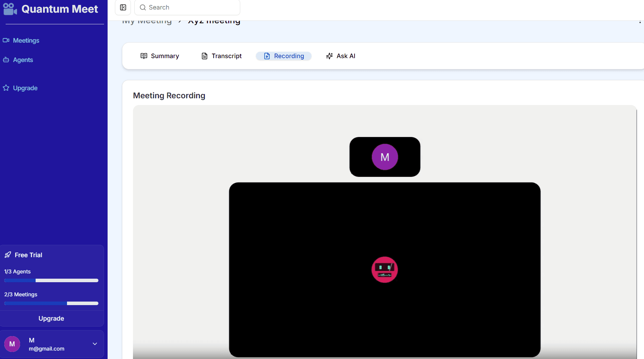Open the Agents page in sidebar

(x=23, y=60)
